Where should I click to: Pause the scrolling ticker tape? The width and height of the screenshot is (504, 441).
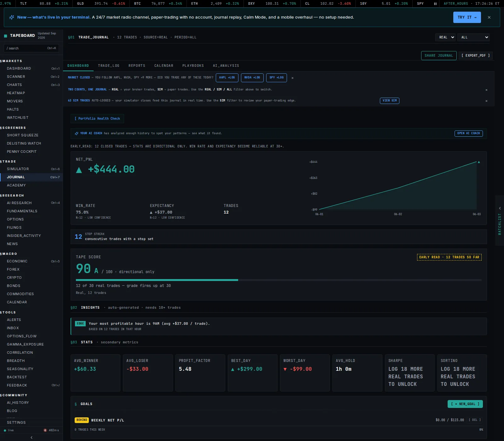point(435,4)
